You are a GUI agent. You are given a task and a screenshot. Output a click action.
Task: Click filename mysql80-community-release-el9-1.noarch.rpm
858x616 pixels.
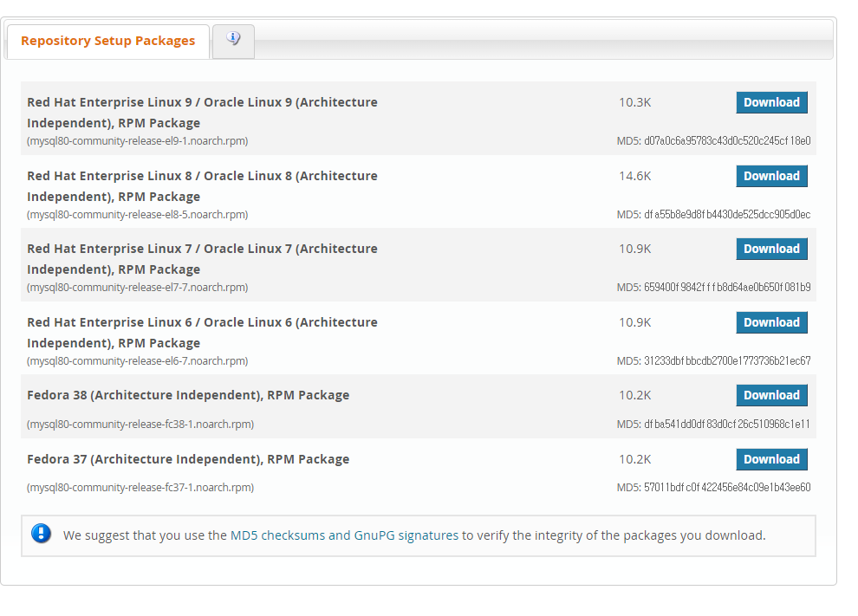137,141
